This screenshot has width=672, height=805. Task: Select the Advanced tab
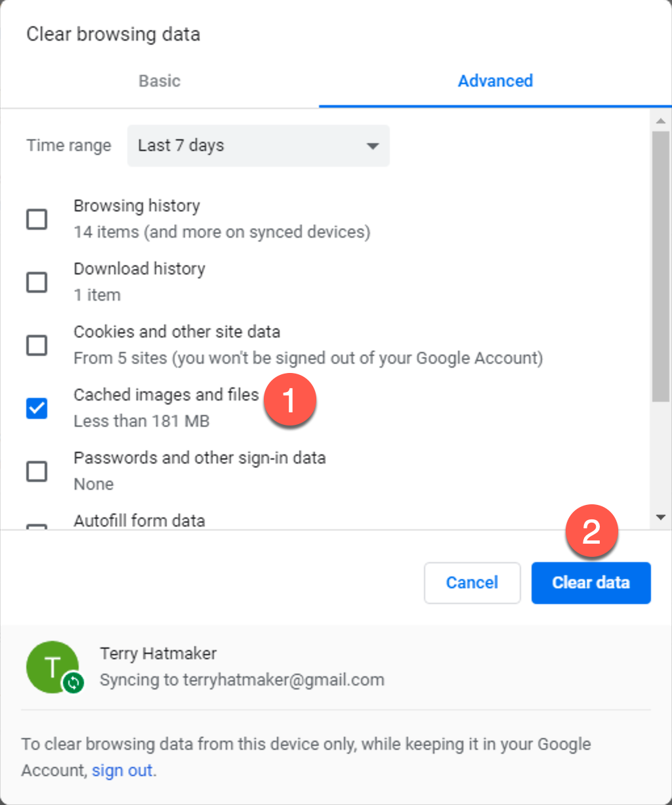(x=495, y=81)
